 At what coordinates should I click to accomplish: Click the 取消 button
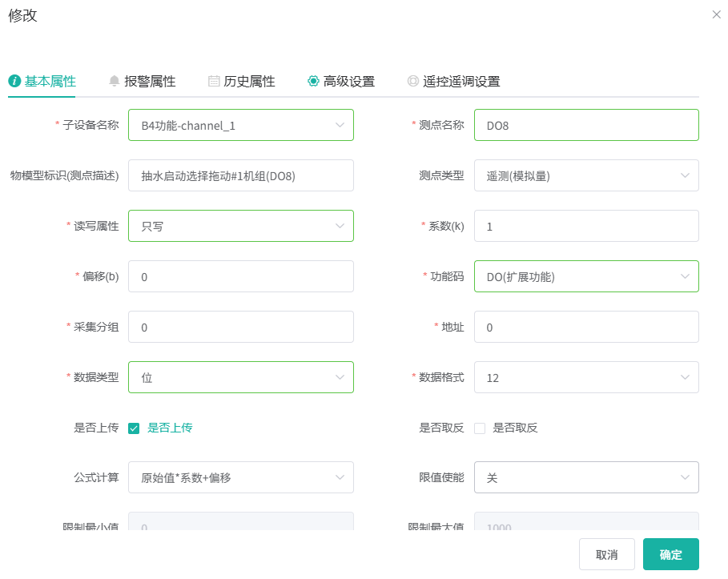pos(606,554)
